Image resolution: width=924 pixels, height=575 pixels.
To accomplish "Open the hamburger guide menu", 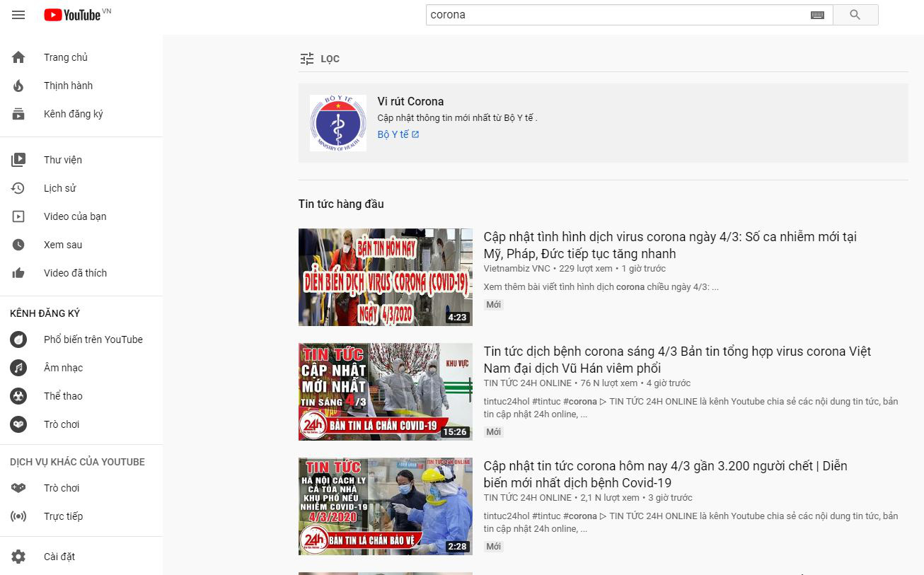I will [18, 15].
